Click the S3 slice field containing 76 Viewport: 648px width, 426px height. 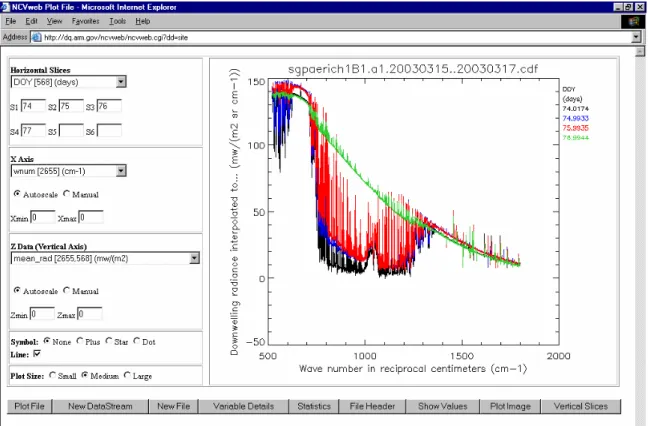pos(109,106)
